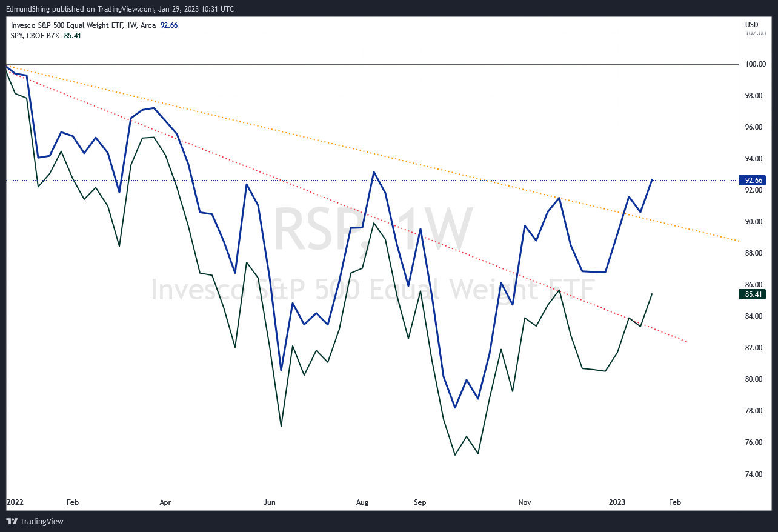Click the 94.00 price axis label
Screen dimensions: 778x532
754,159
